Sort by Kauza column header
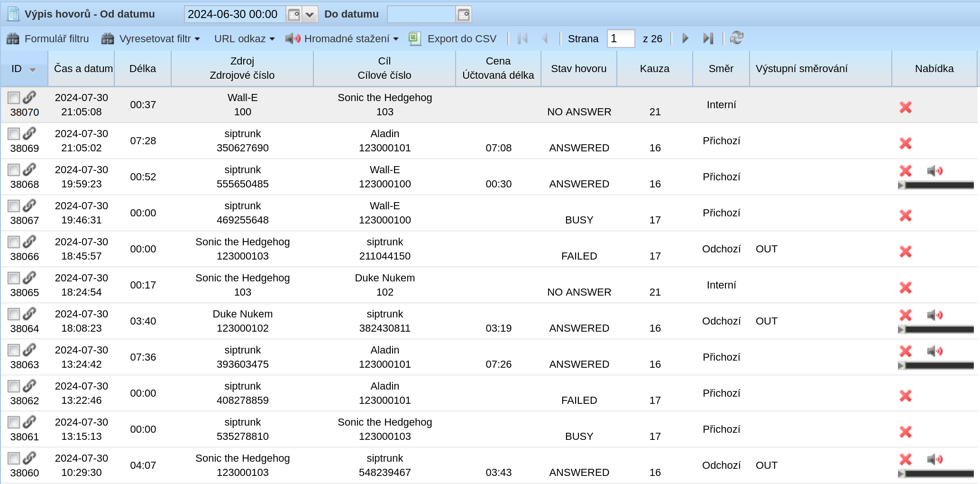980x484 pixels. pyautogui.click(x=655, y=69)
